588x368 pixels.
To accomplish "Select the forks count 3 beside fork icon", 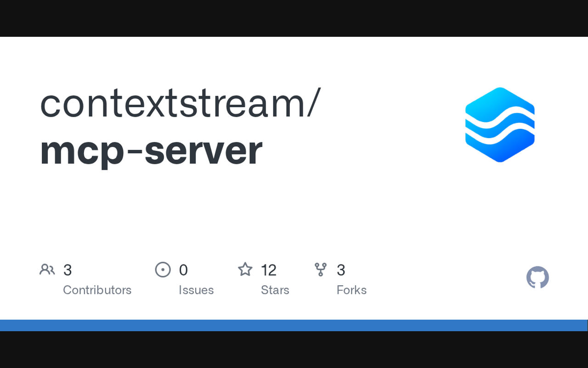I will [x=341, y=270].
